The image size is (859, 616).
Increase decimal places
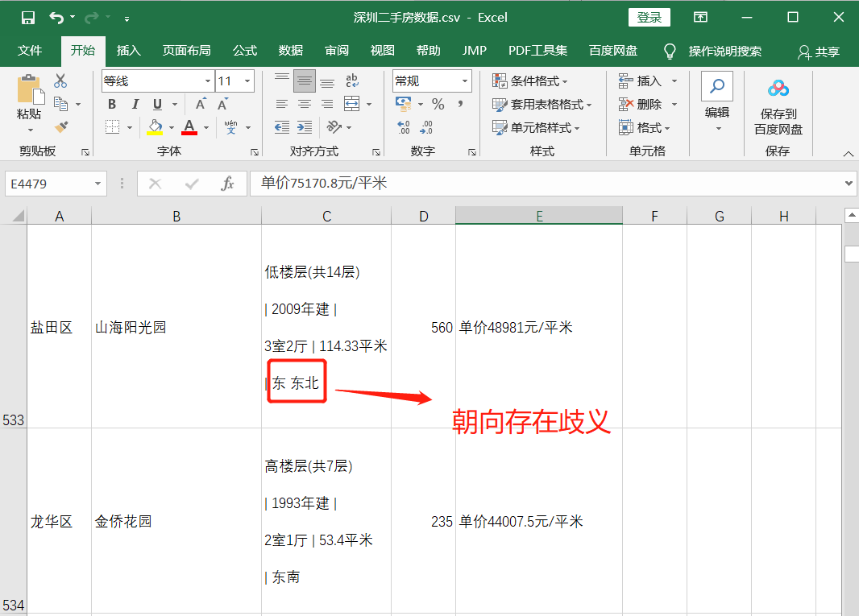click(x=404, y=127)
